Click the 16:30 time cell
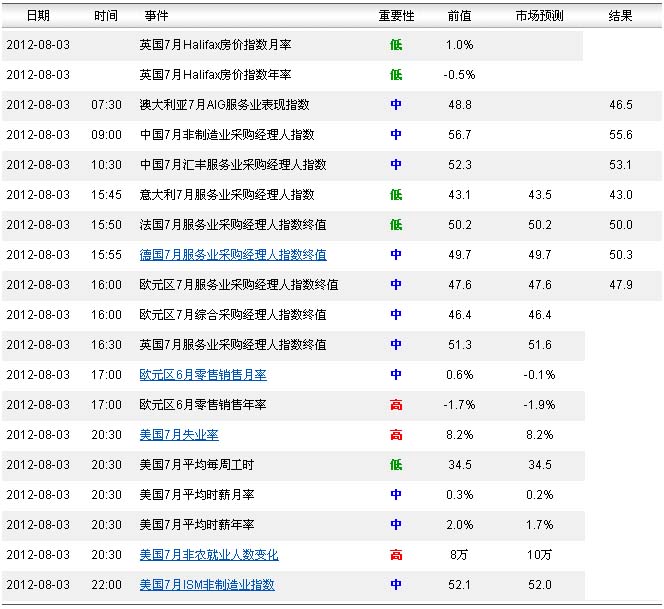The height and width of the screenshot is (609, 664). click(106, 345)
